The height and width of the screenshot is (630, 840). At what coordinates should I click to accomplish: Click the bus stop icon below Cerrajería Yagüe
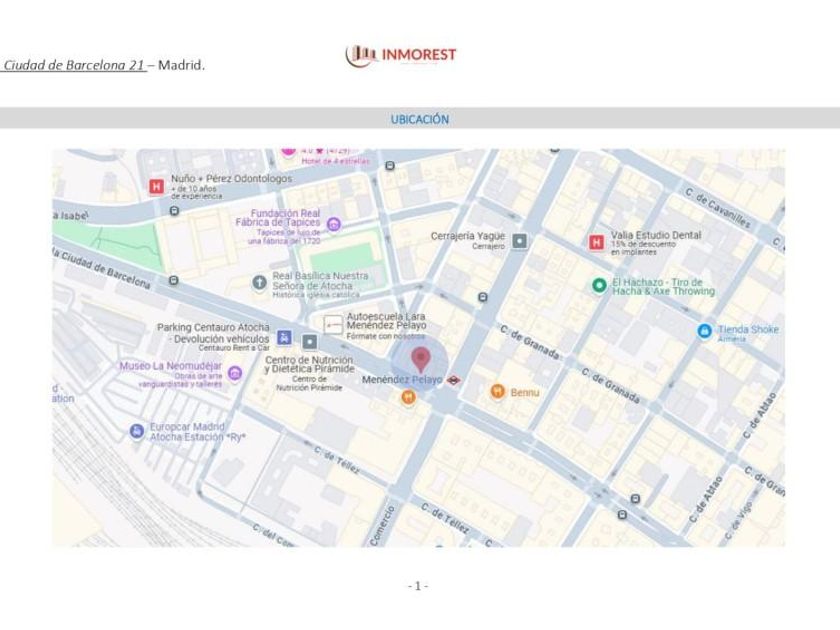(483, 297)
